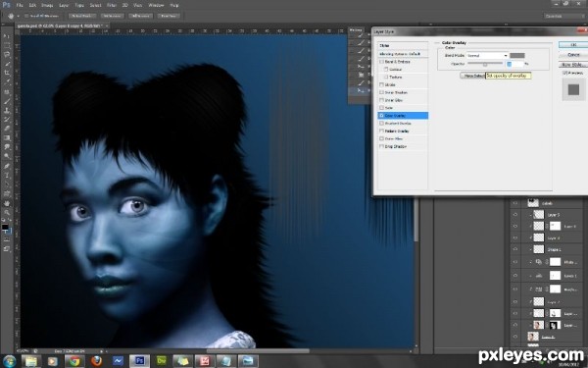Select the Zoom tool
588x368 pixels.
pos(7,213)
